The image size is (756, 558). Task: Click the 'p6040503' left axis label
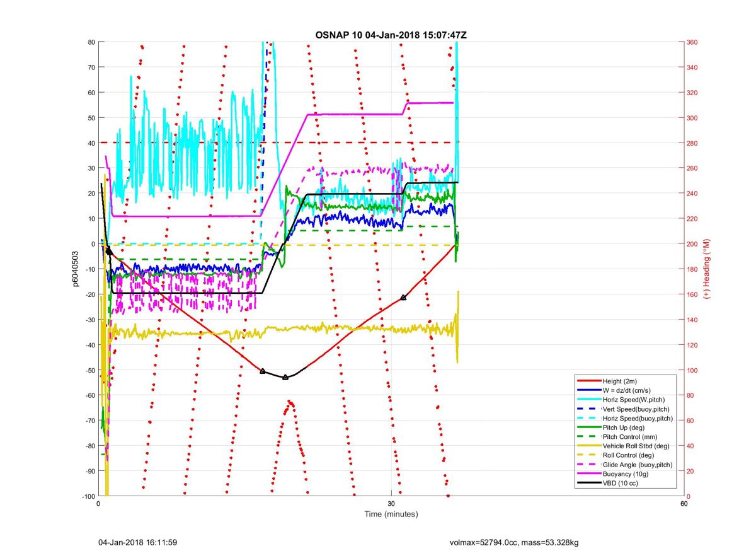[x=76, y=269]
